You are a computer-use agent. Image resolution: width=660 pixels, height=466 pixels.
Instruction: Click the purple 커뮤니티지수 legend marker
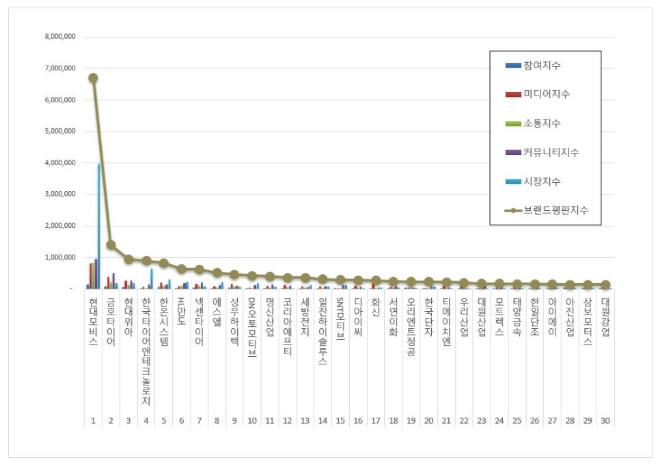click(512, 152)
